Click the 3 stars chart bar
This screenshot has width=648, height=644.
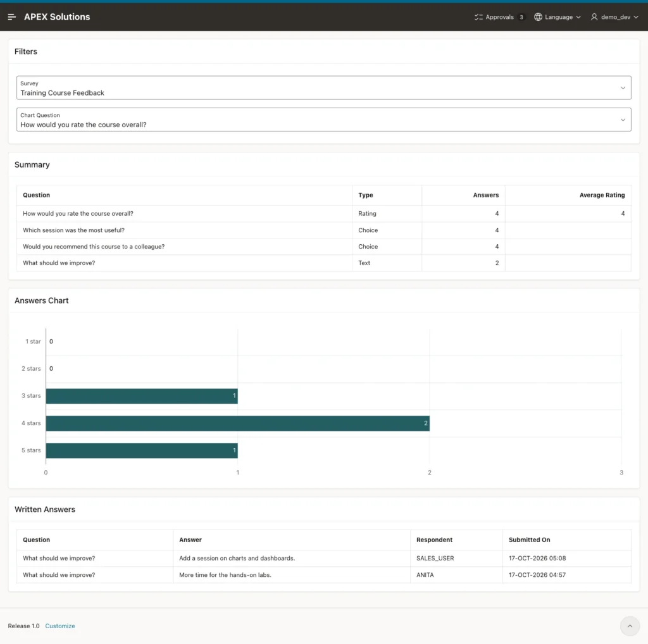click(x=142, y=396)
